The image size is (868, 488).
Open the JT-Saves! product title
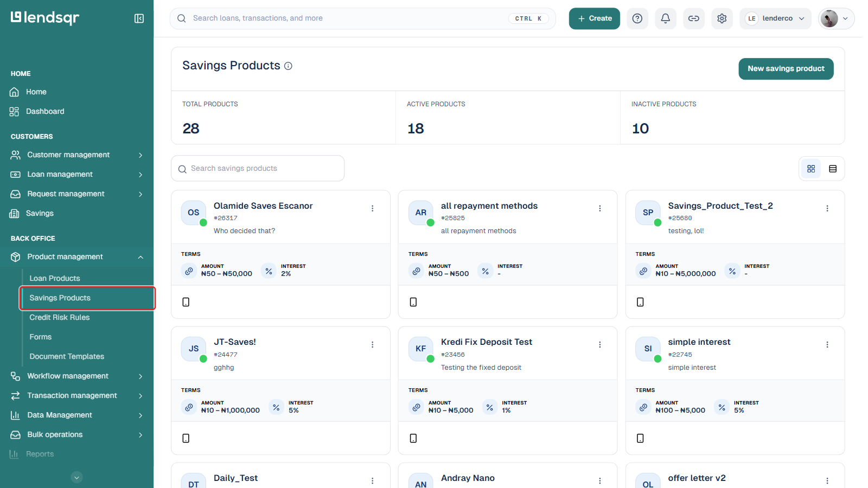coord(235,342)
